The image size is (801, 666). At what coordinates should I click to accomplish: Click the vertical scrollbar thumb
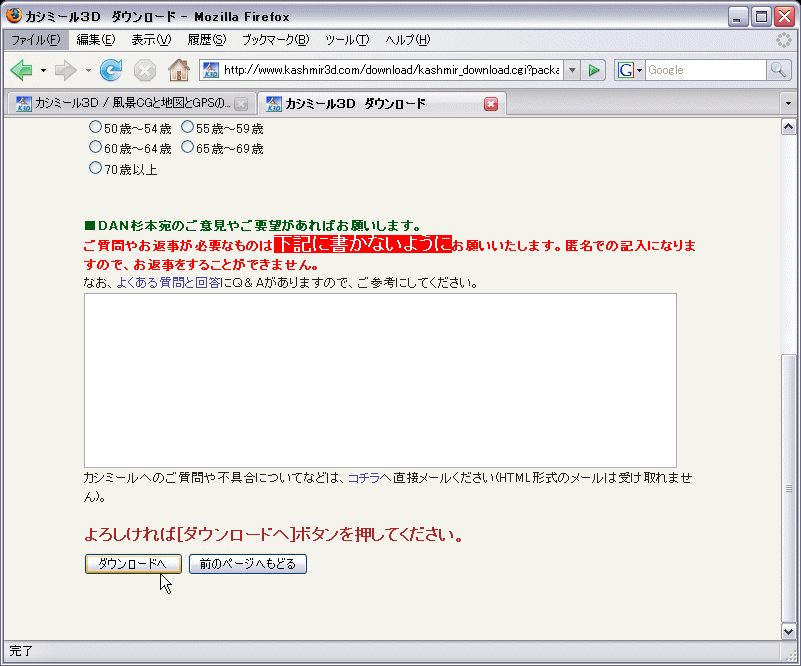(x=788, y=488)
